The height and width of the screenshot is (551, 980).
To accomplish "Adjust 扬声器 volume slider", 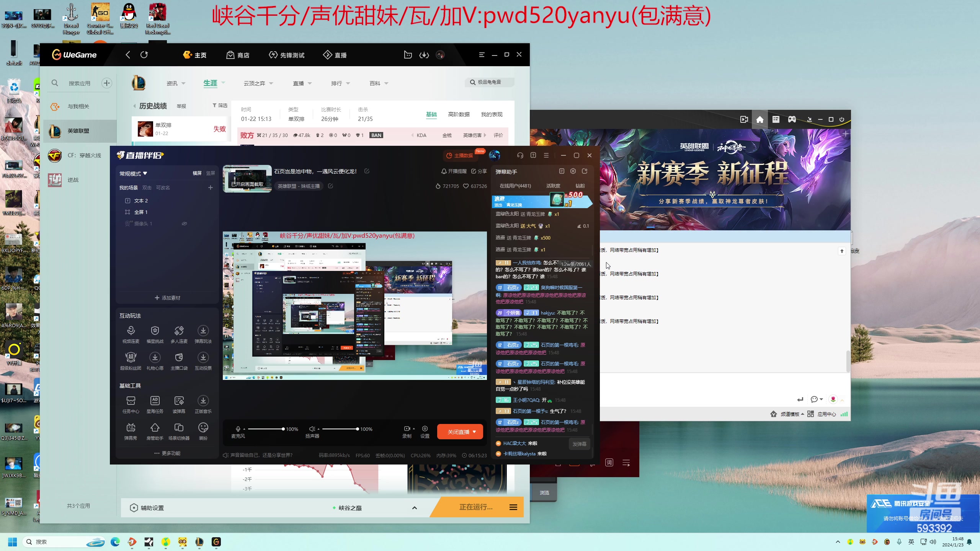I will click(x=340, y=429).
